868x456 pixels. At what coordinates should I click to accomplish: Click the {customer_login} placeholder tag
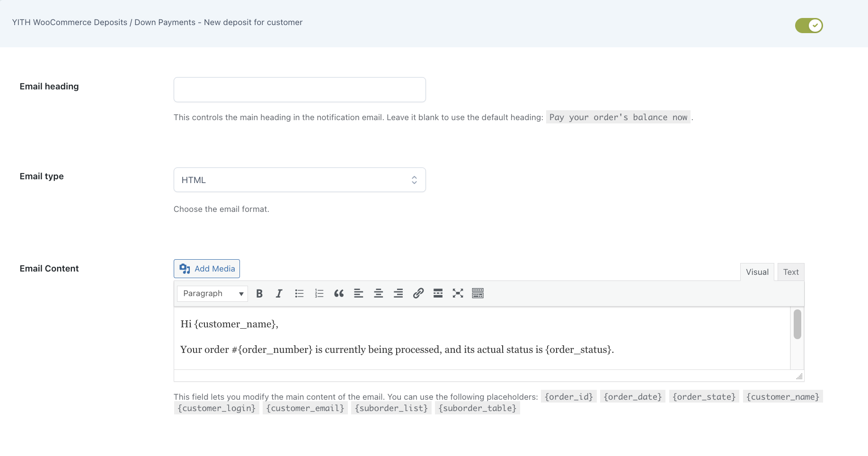click(x=217, y=408)
